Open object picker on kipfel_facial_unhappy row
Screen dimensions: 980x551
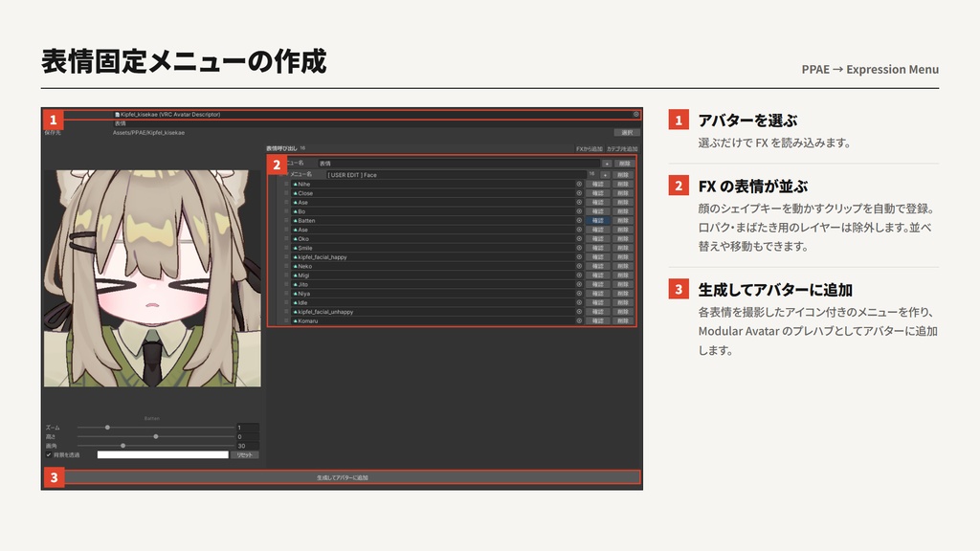click(x=579, y=312)
